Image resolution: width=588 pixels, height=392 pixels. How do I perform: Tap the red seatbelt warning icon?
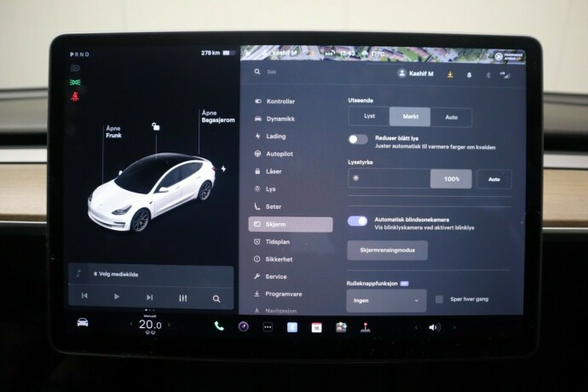point(75,96)
